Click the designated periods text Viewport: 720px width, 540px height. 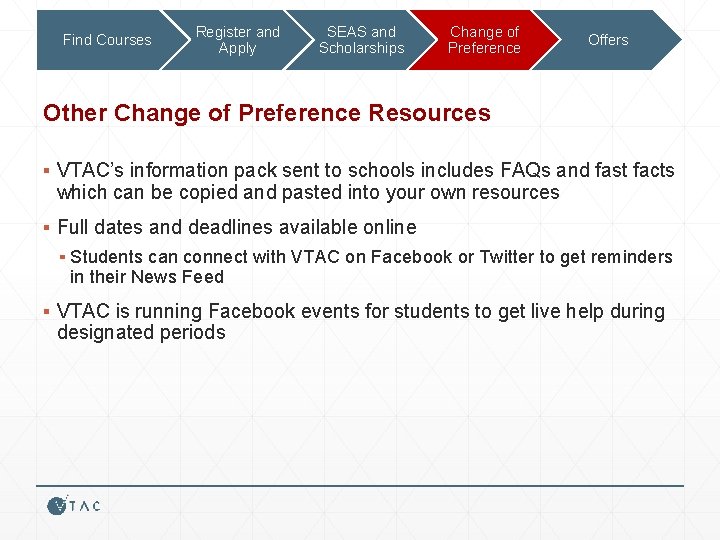[141, 332]
